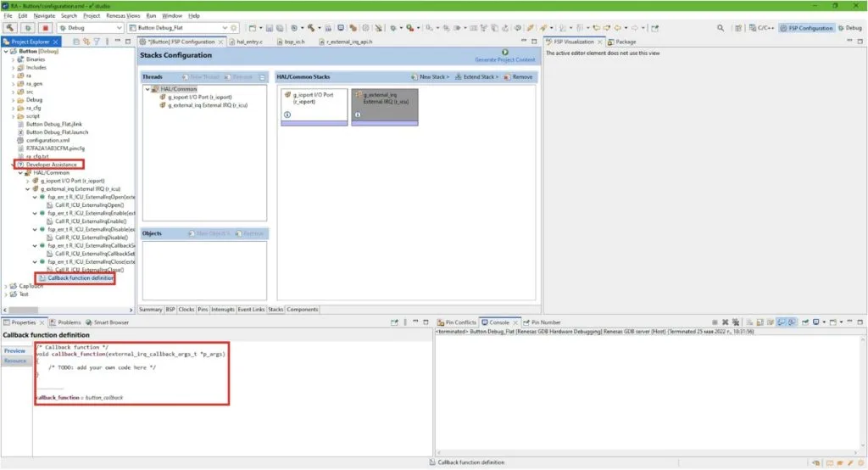Click Open Console icon in Console toolbar
868x470 pixels.
834,322
